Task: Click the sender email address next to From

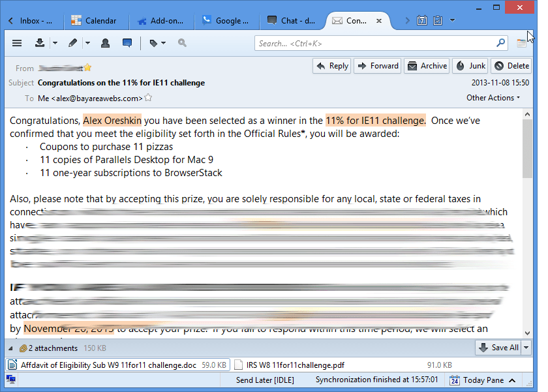Action: coord(61,68)
